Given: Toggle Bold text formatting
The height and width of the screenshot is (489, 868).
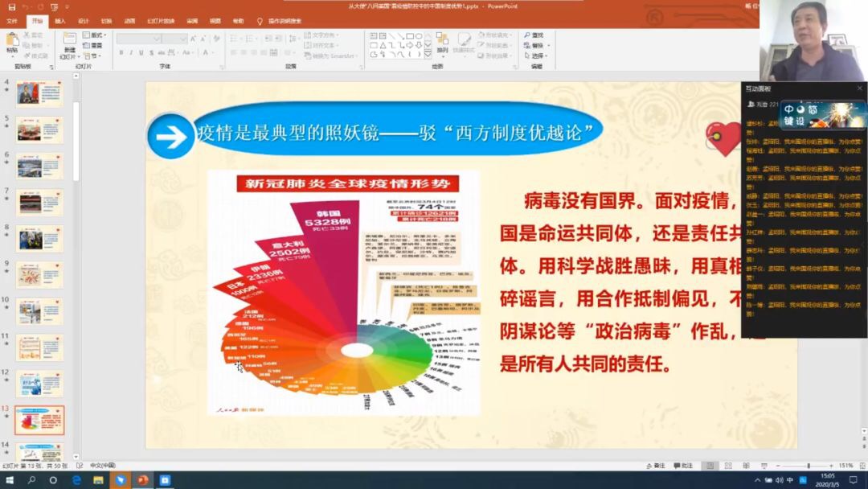Looking at the screenshot, I should point(121,52).
